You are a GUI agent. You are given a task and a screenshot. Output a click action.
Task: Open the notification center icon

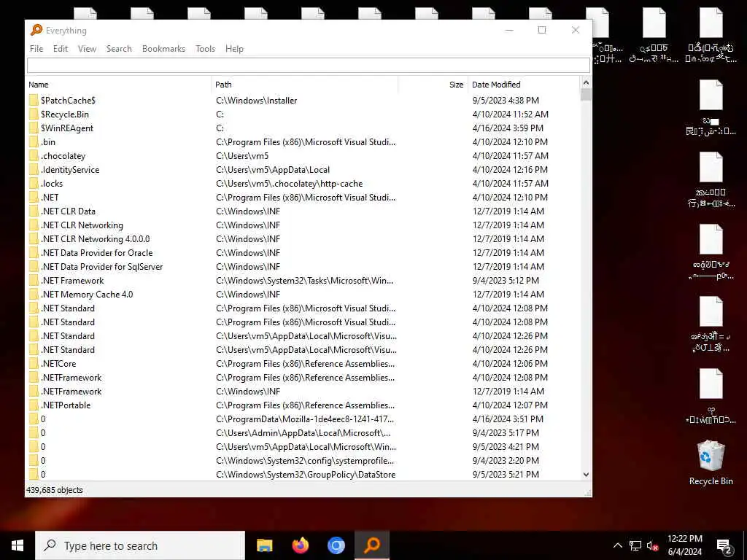click(x=724, y=546)
